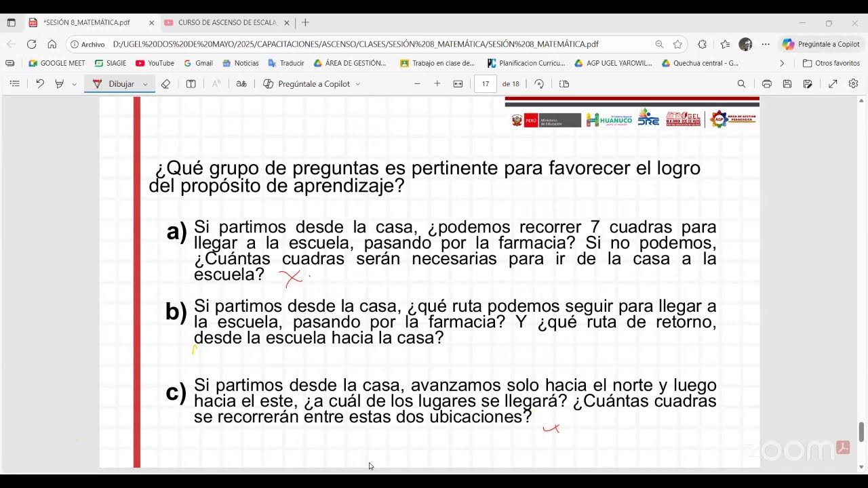868x488 pixels.
Task: Click the zoom magnifier in address bar
Action: coord(659,44)
